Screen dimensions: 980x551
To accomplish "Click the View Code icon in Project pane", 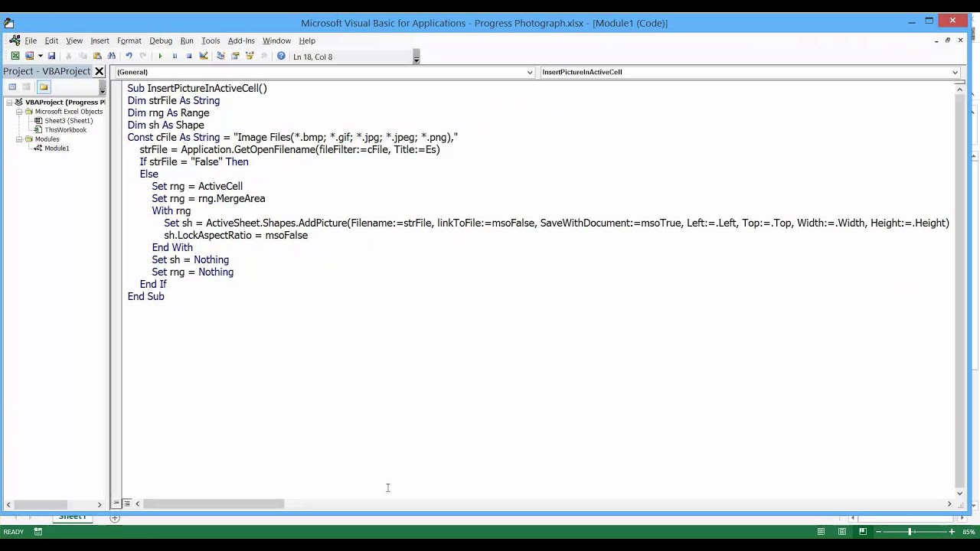I will [12, 86].
